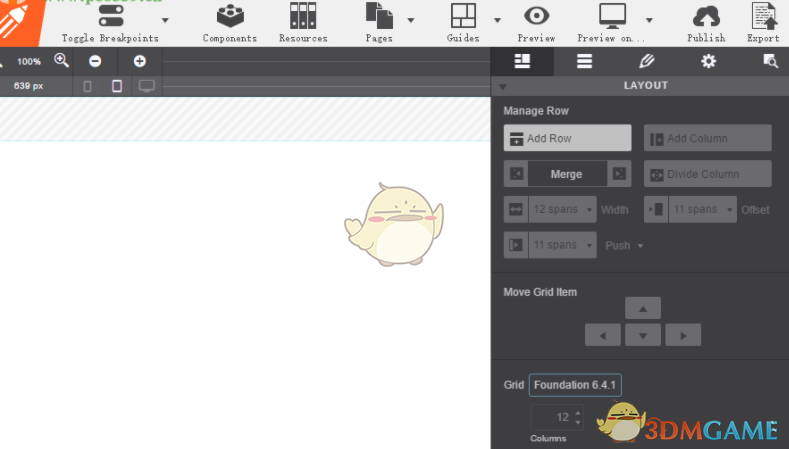789x449 pixels.
Task: Zoom out with the minus button
Action: tap(95, 61)
